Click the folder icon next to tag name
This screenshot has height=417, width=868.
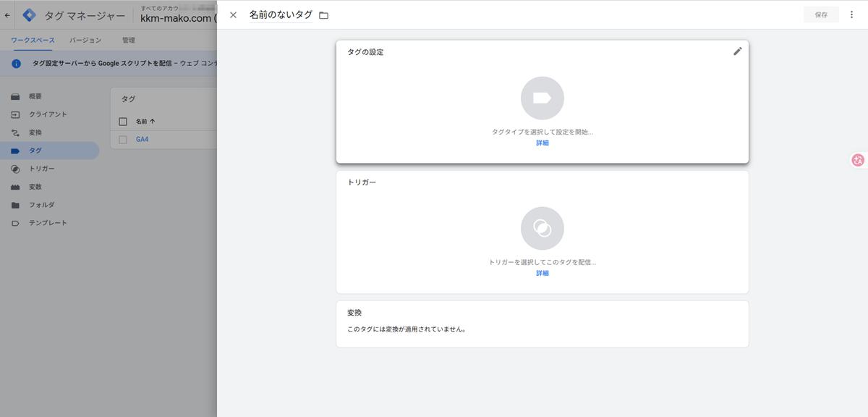point(323,15)
